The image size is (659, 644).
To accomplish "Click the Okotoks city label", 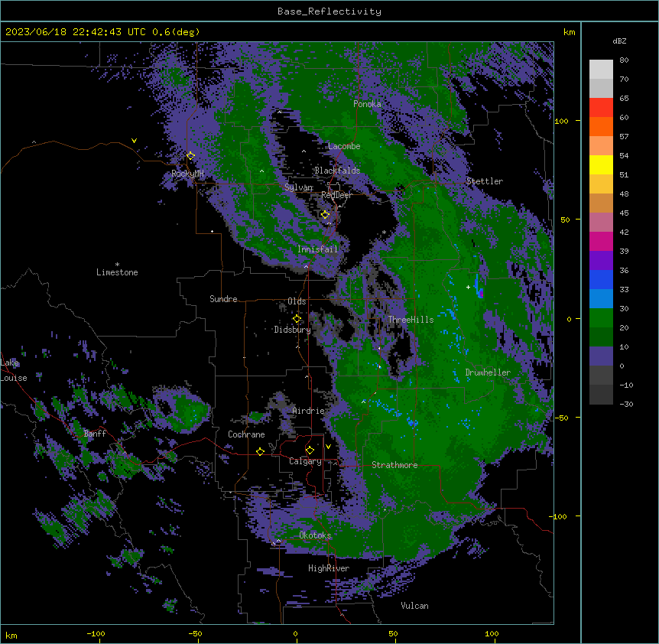I will [x=315, y=535].
